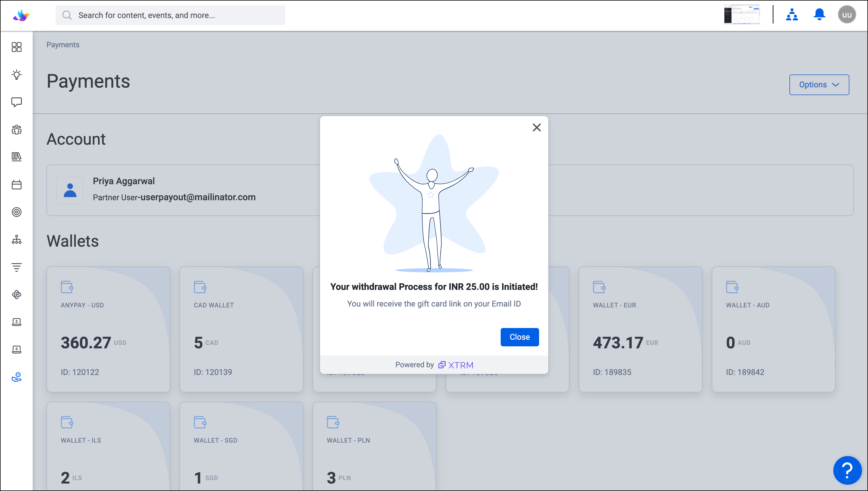Select the 5 CAD balance
This screenshot has width=868, height=491.
[206, 343]
